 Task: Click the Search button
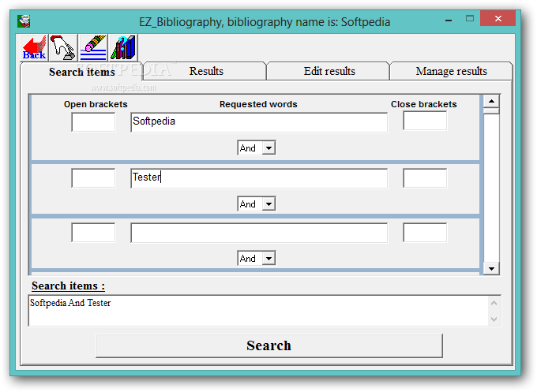point(269,345)
